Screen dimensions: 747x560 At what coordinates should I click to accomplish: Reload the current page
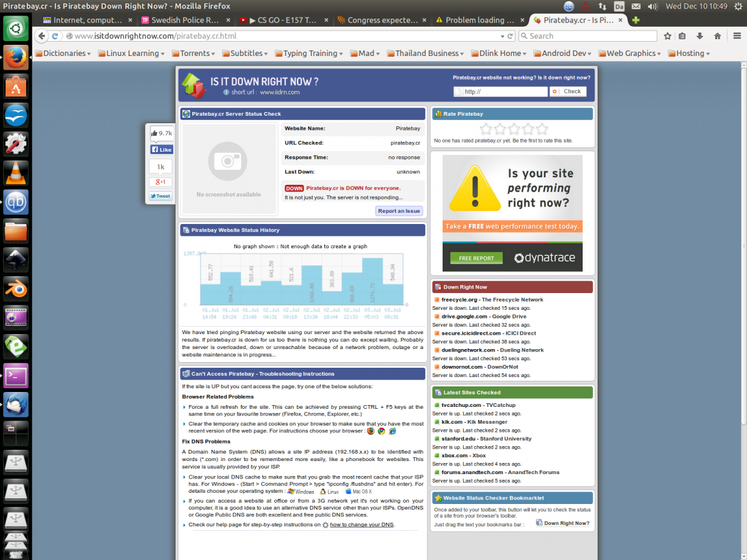pos(510,36)
